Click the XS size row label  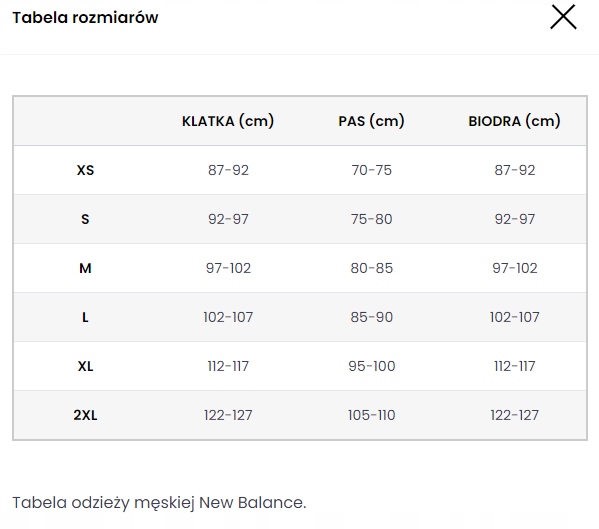pyautogui.click(x=85, y=170)
